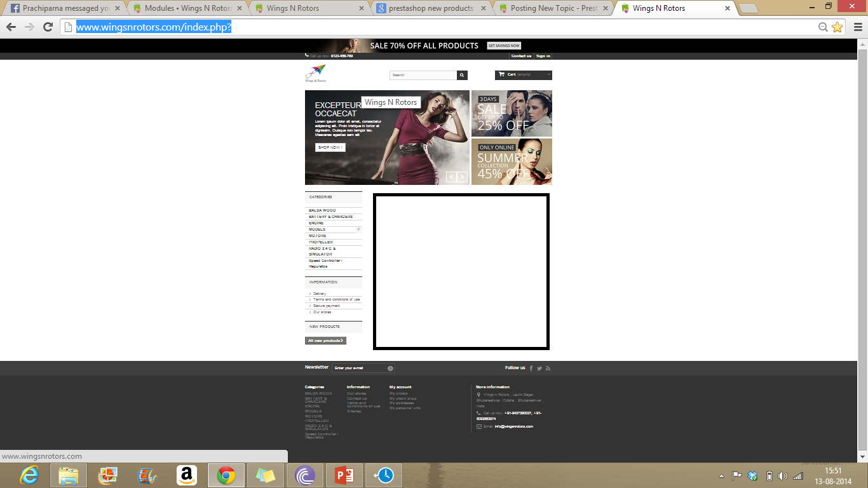Close the 'Posting New Topic' tab
This screenshot has width=868, height=488.
click(605, 8)
